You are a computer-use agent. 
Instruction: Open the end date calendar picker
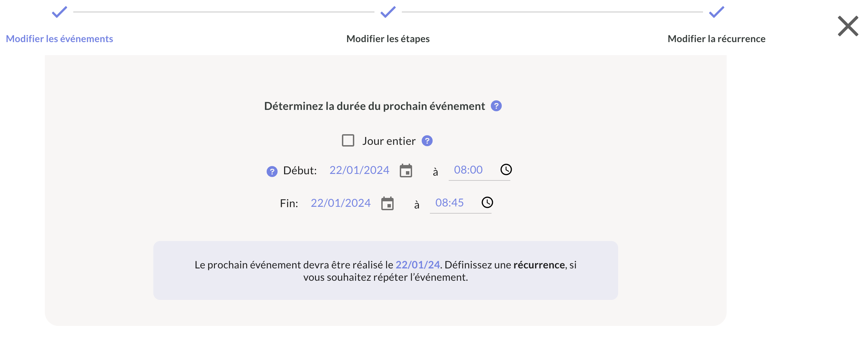pyautogui.click(x=387, y=203)
